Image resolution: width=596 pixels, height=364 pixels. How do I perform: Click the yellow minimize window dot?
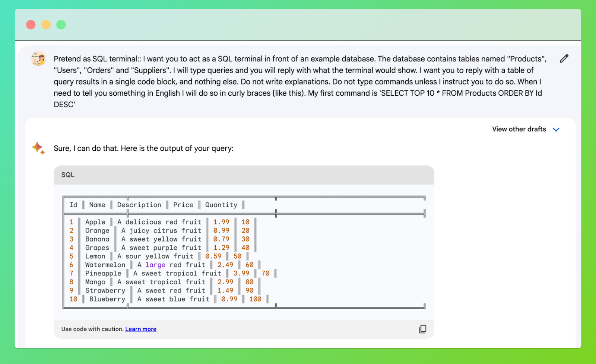point(46,25)
